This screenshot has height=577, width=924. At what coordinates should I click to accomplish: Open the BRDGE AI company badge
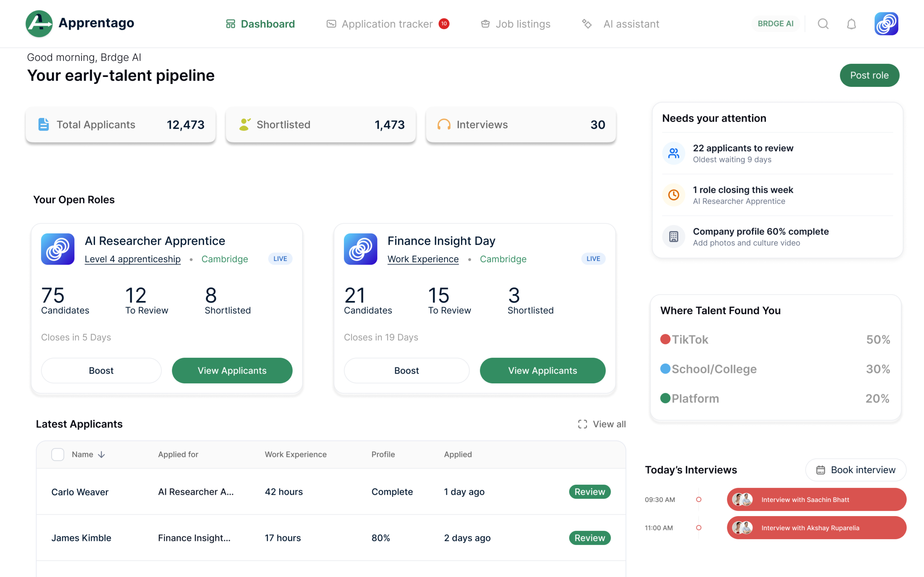click(x=775, y=24)
